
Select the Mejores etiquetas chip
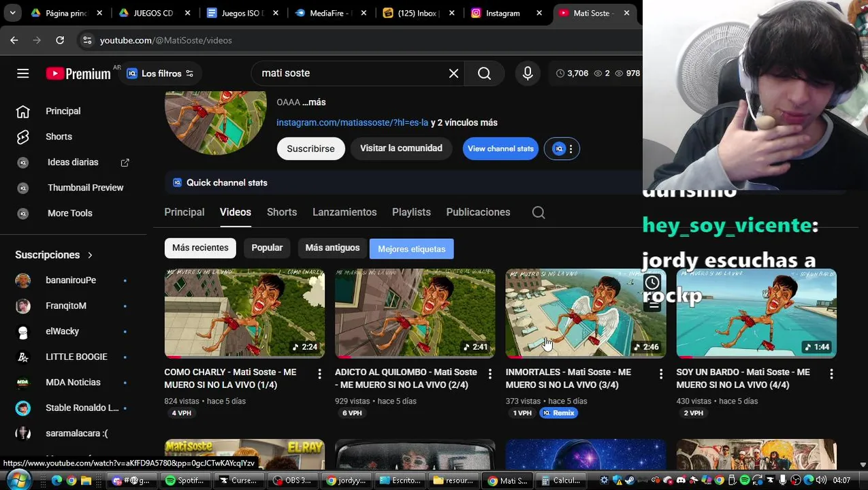[x=411, y=249]
